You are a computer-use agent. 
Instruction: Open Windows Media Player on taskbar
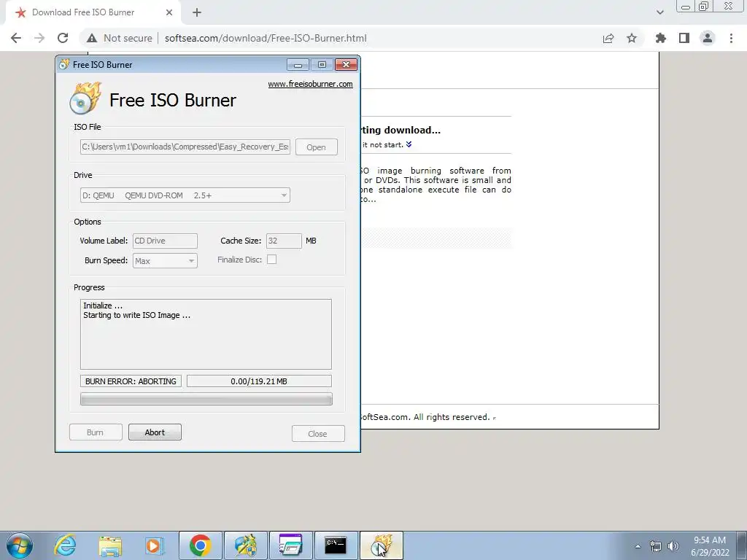pos(155,545)
